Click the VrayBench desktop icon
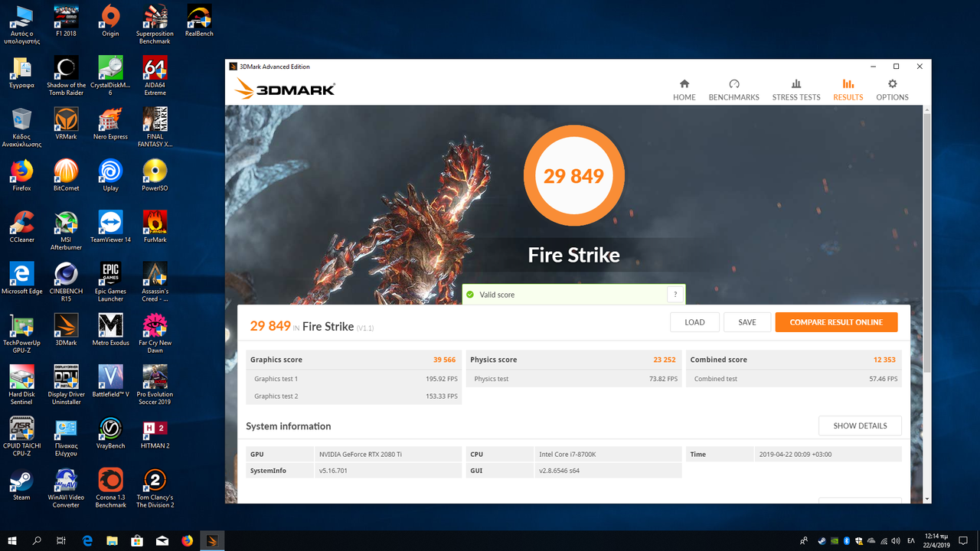The width and height of the screenshot is (980, 551). (110, 432)
